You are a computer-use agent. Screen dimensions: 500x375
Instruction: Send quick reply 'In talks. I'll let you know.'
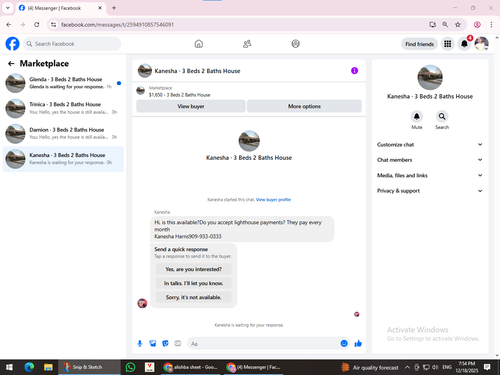(193, 283)
